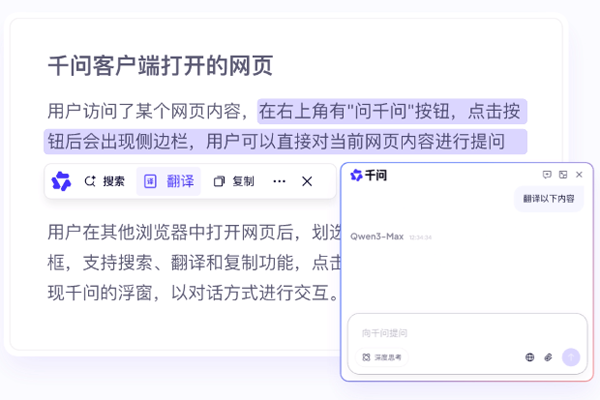Click the 复制 (Copy) toolbar option
Screen dimensions: 600x400
point(234,181)
